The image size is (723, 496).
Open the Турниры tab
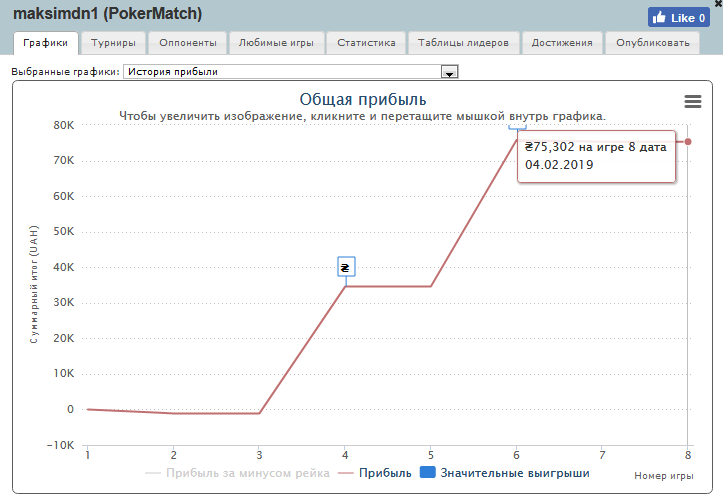click(x=113, y=43)
